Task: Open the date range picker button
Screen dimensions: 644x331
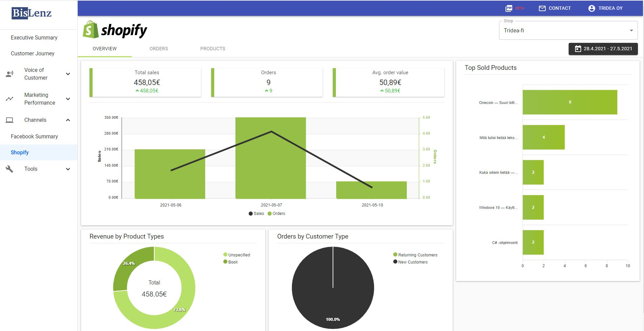Action: [x=603, y=49]
